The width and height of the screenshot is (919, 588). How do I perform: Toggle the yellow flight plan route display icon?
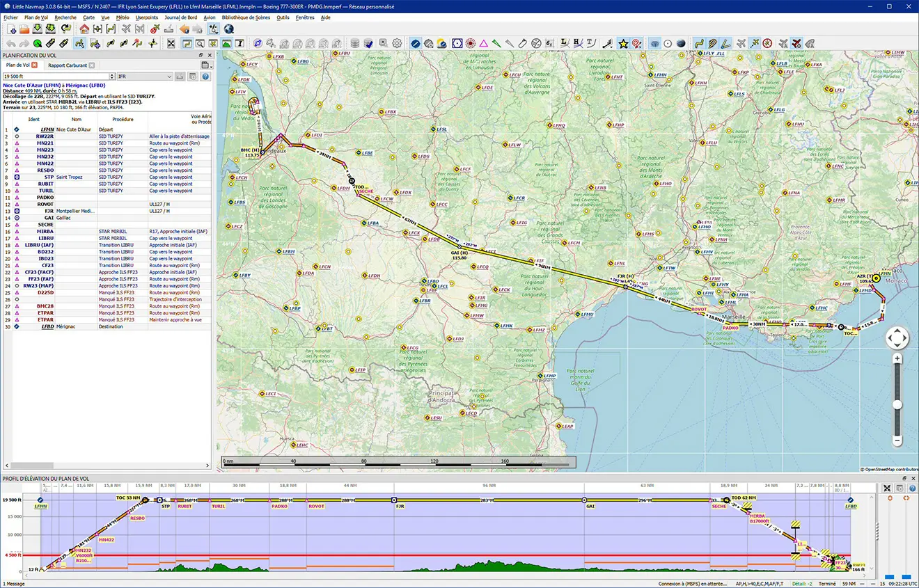[699, 44]
